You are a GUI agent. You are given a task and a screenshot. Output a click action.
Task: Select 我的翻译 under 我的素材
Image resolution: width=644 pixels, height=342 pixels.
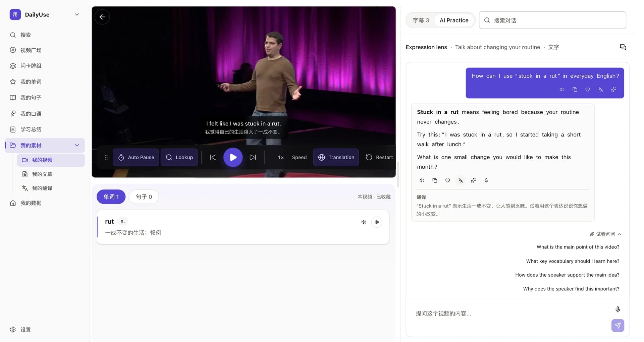[x=51, y=188]
